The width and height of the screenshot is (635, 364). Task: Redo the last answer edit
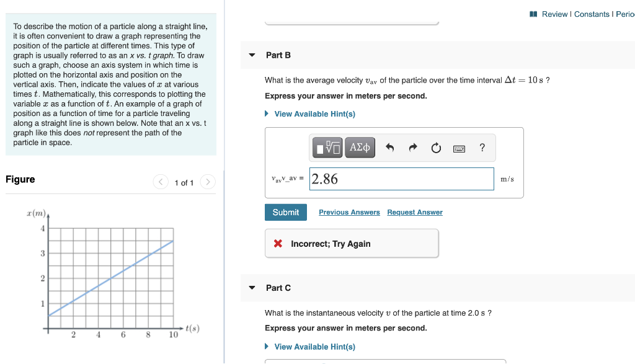pos(413,148)
